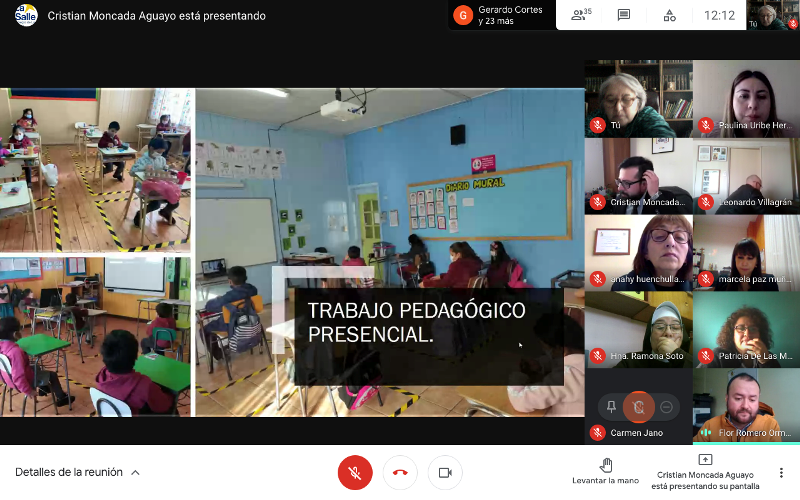The image size is (800, 500).
Task: Toggle your microphone mute button
Action: pos(355,472)
